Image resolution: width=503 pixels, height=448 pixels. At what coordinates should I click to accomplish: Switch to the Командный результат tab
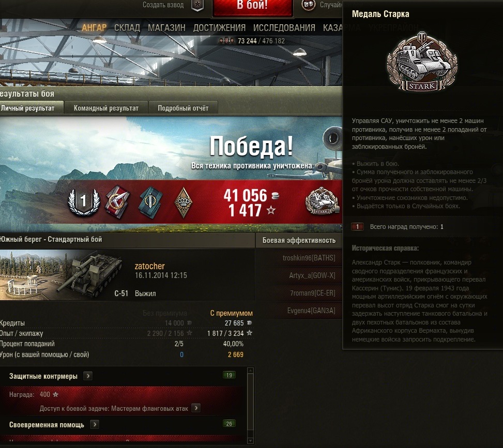tap(106, 108)
